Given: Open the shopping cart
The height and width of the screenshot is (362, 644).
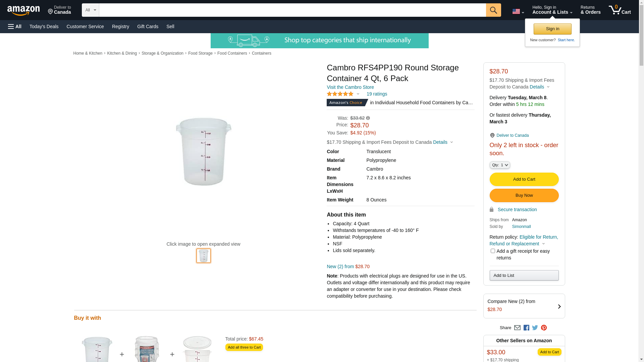Looking at the screenshot, I should click(620, 10).
